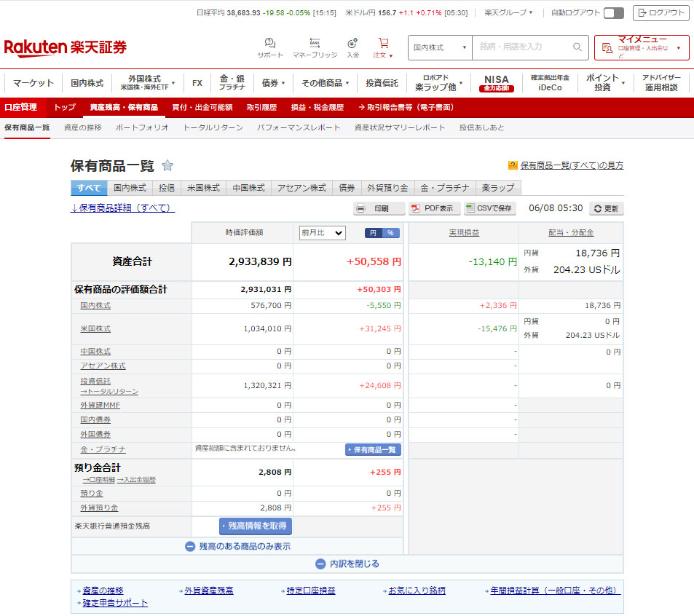
Task: Switch display to percent (%)
Action: coord(391,233)
